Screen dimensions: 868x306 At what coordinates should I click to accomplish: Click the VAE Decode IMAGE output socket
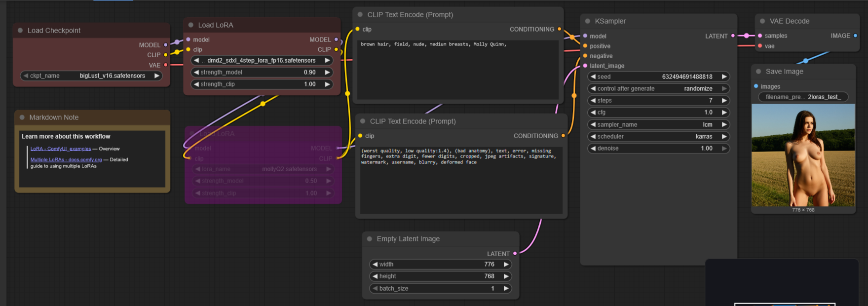(x=855, y=36)
